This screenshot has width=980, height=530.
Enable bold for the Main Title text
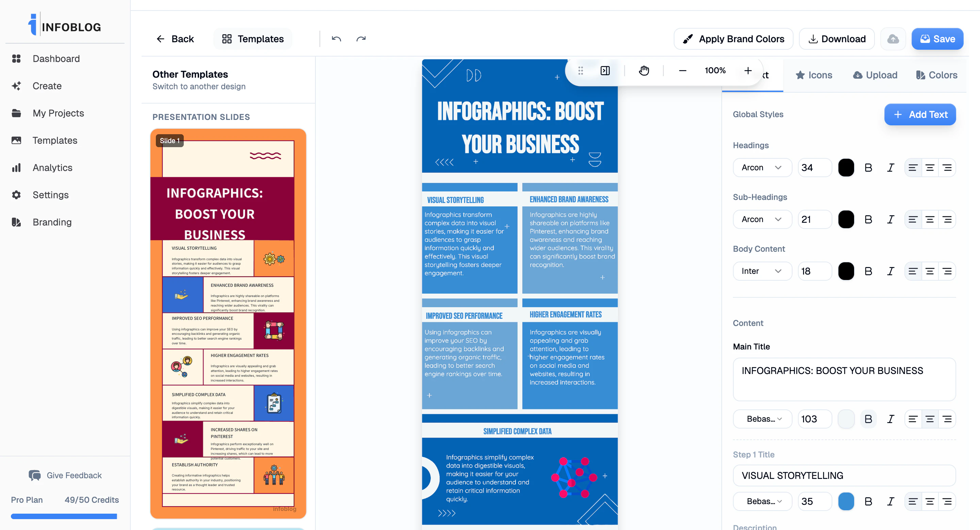point(868,419)
